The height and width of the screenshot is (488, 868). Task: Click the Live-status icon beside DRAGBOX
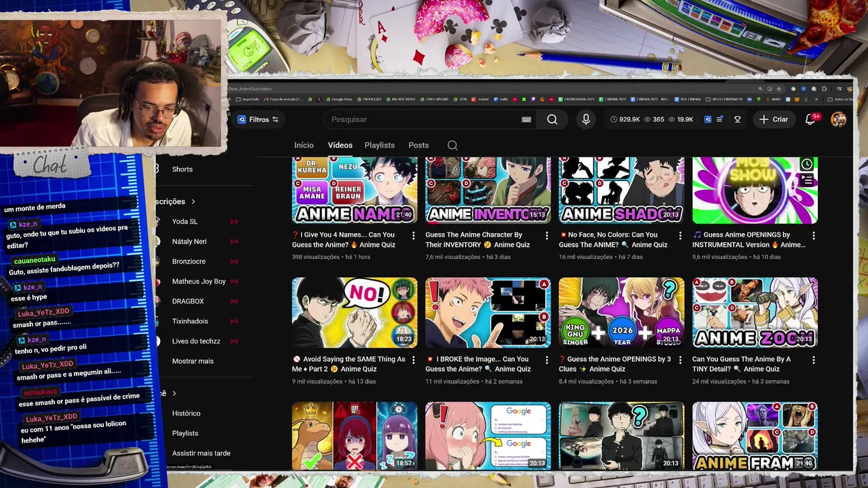point(234,301)
